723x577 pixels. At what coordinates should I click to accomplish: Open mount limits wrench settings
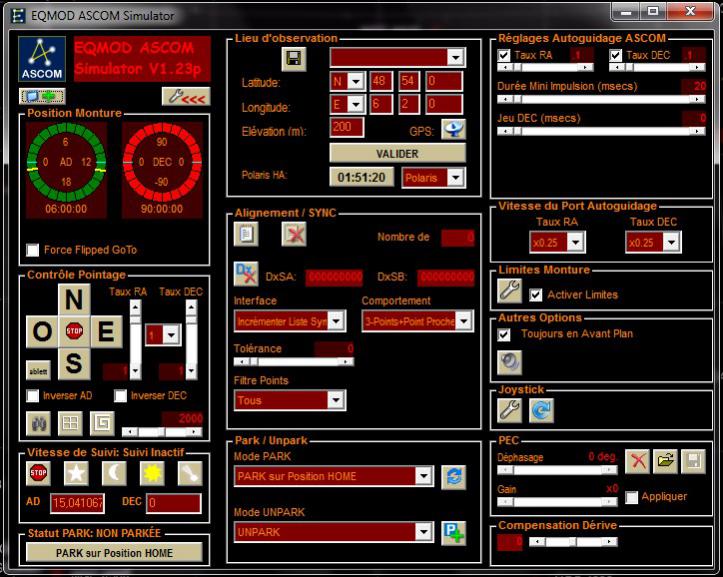[510, 291]
